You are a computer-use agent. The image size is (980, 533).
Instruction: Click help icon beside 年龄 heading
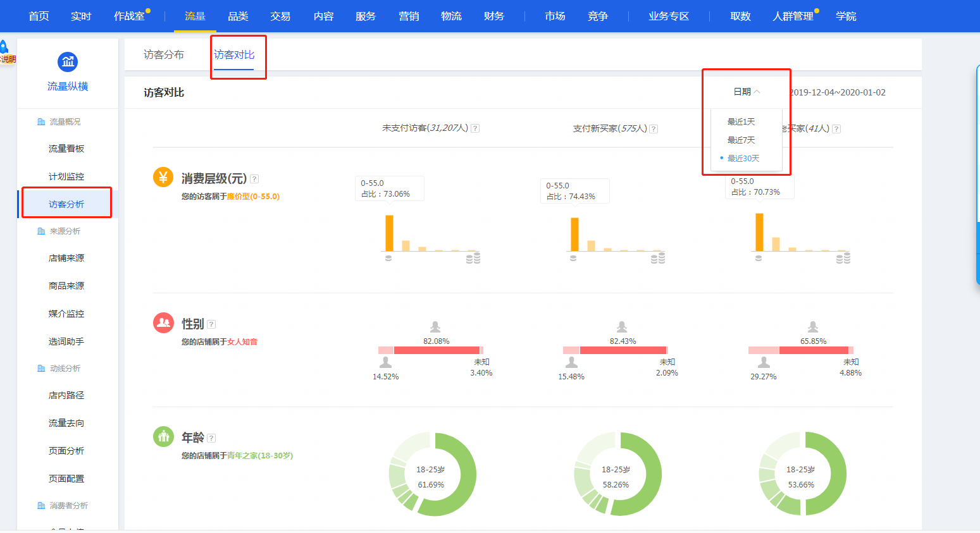[x=211, y=438]
